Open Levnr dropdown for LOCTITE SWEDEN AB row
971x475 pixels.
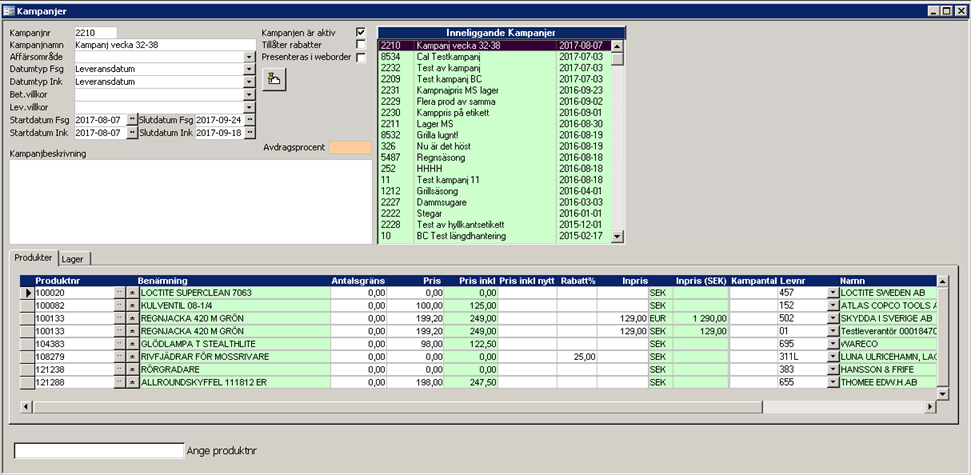(x=833, y=293)
